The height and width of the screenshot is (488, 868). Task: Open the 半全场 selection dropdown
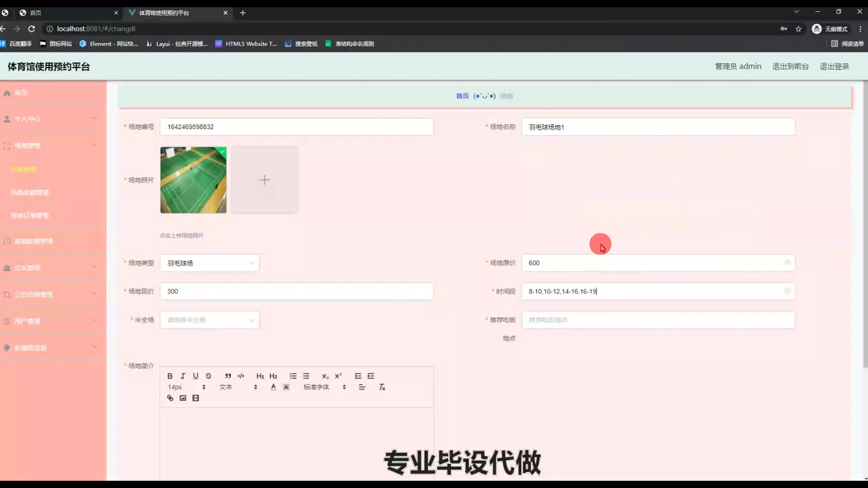[209, 320]
